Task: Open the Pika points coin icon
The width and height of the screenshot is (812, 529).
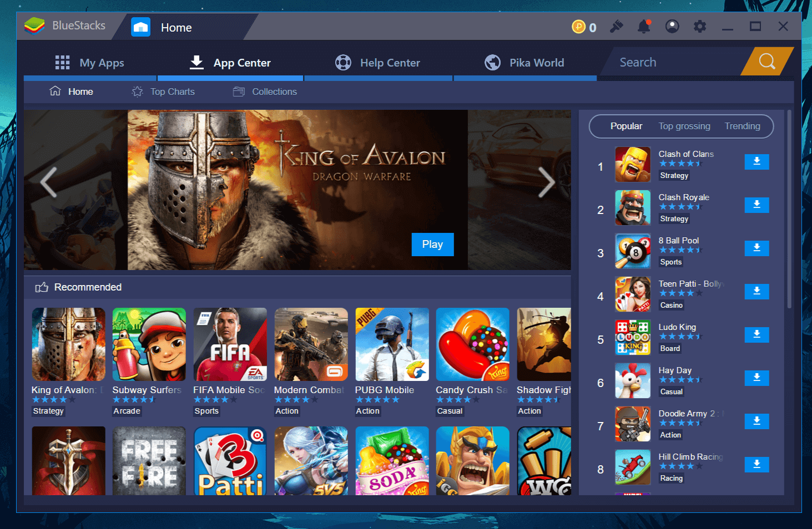Action: click(578, 27)
